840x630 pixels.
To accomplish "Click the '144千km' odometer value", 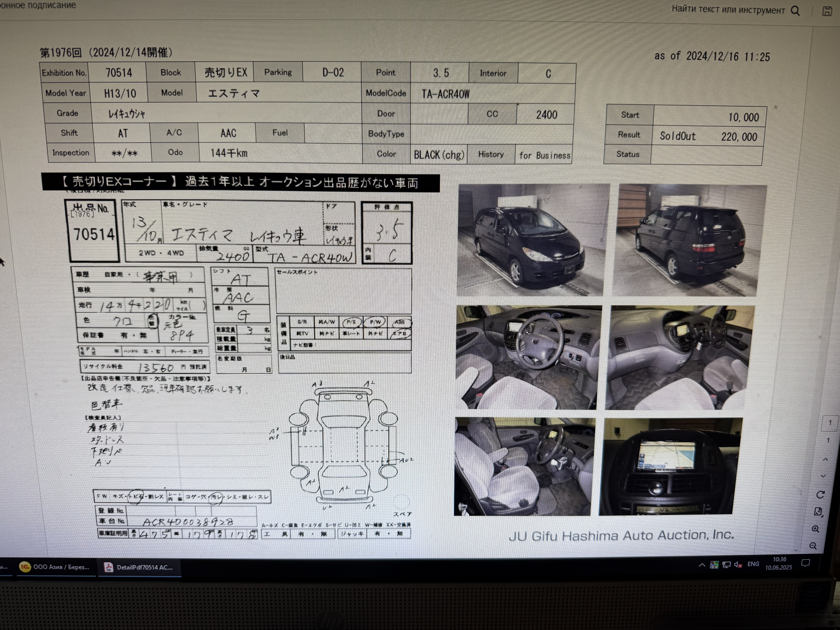I will coord(229,153).
